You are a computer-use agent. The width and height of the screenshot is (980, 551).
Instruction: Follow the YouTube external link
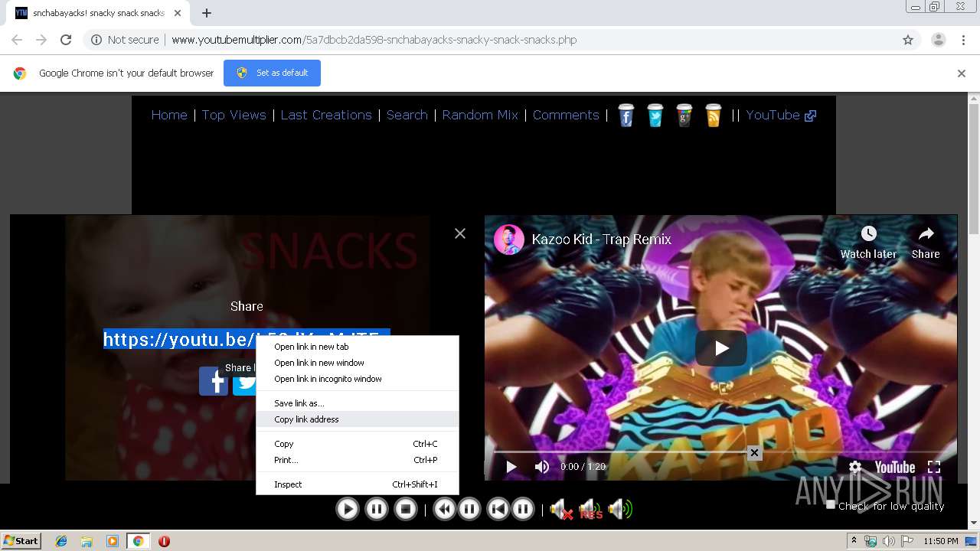[781, 115]
